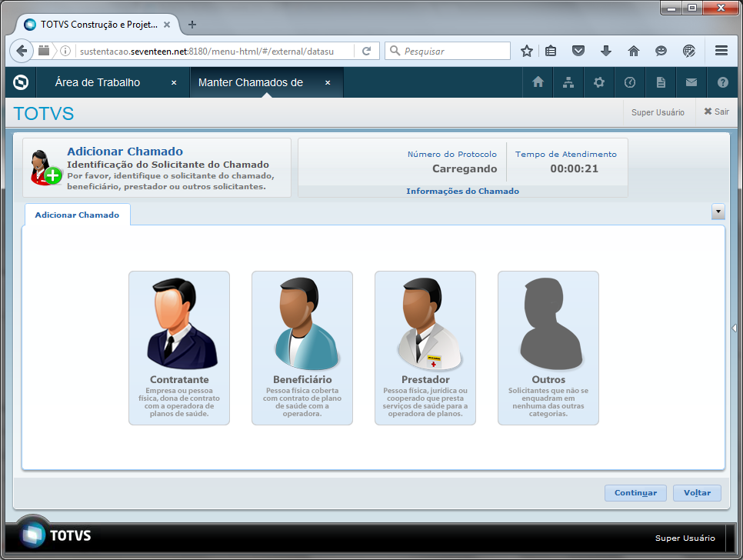Open the bookmarks list icon
Viewport: 743px width, 560px height.
coord(551,51)
